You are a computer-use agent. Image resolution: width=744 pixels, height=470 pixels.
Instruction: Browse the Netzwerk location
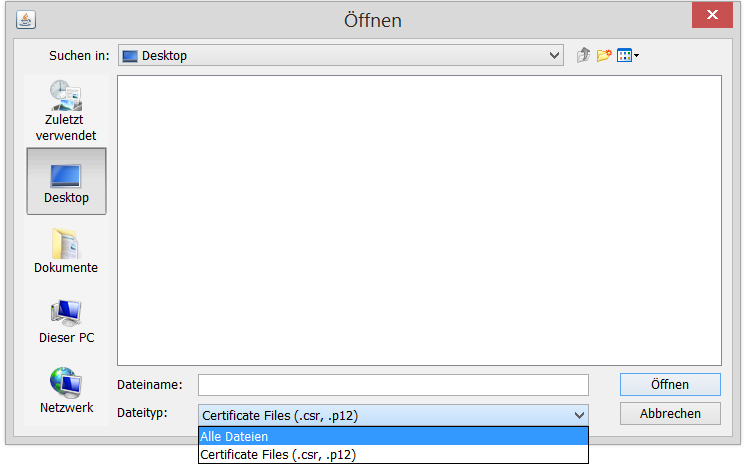[66, 390]
